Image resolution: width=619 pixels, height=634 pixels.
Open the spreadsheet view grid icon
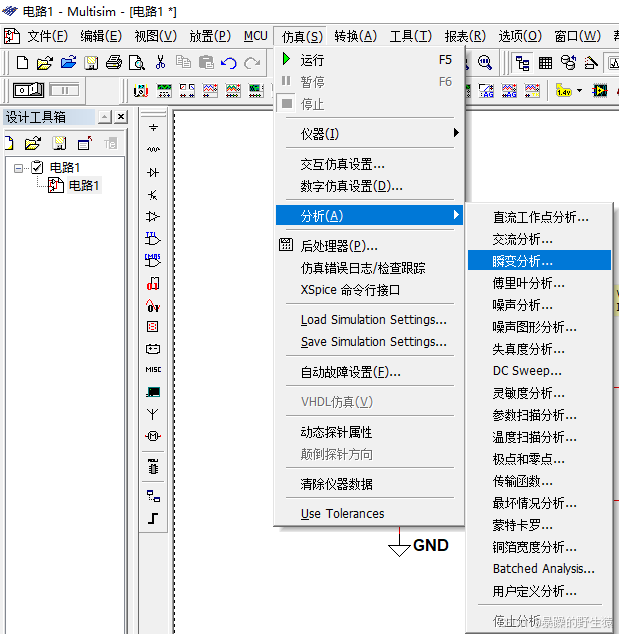click(545, 63)
